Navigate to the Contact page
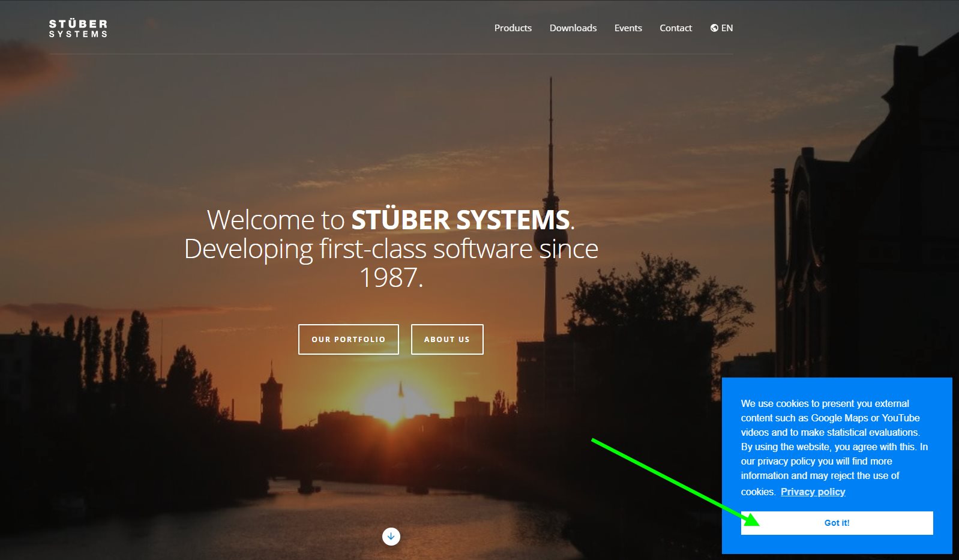 coord(675,28)
